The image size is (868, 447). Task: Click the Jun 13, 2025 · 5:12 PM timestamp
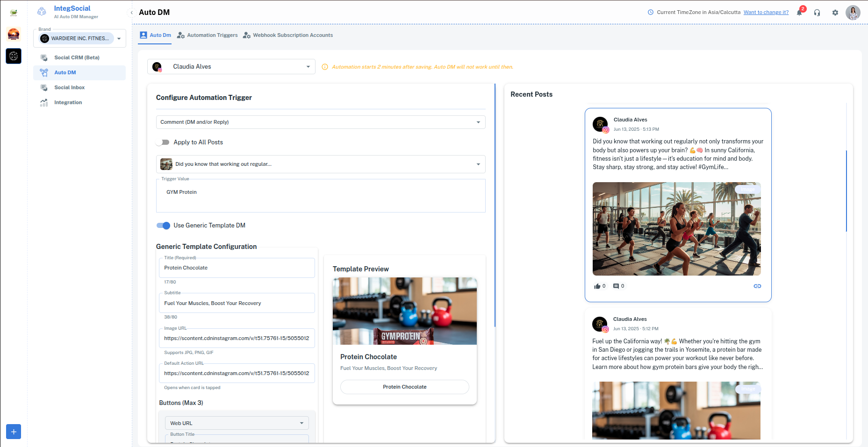click(x=636, y=329)
